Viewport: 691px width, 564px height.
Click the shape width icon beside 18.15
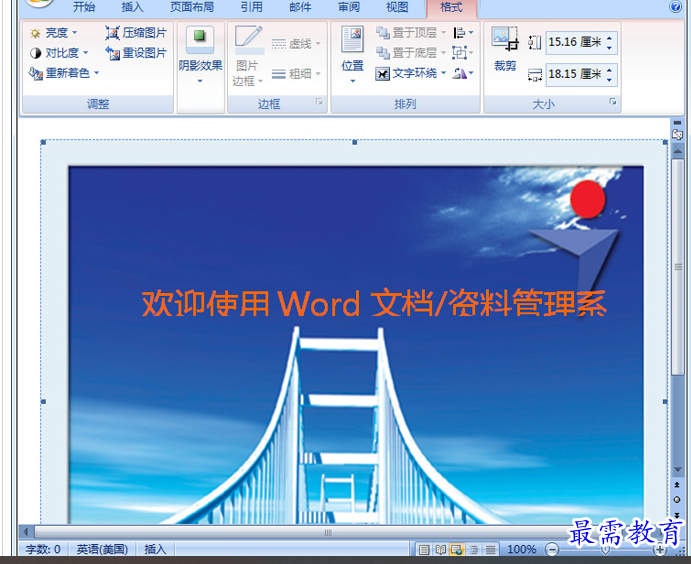point(535,75)
